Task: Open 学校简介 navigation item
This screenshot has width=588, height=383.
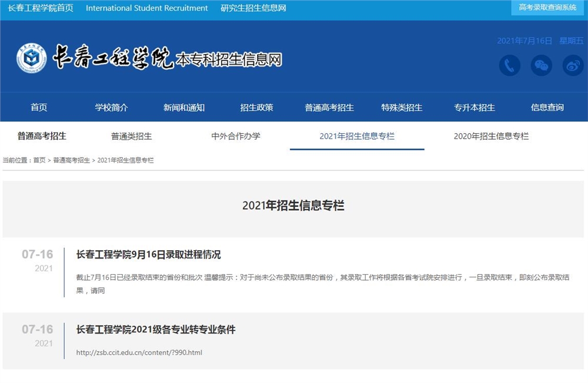Action: point(111,107)
